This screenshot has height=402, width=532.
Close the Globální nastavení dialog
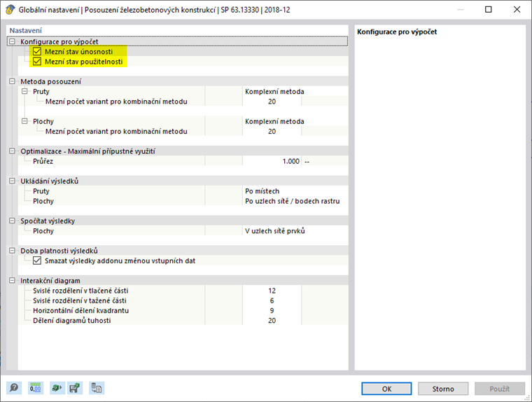coord(517,10)
